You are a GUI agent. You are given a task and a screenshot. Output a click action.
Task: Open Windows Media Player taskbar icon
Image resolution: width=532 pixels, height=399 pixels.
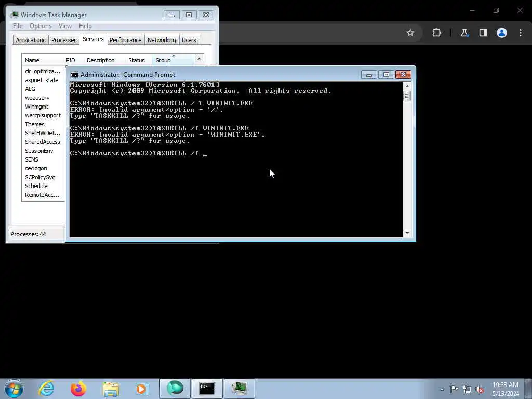coord(142,389)
